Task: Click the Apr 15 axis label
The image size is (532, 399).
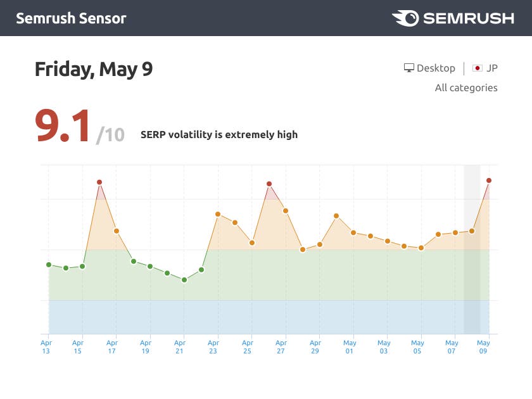Action: coord(78,347)
